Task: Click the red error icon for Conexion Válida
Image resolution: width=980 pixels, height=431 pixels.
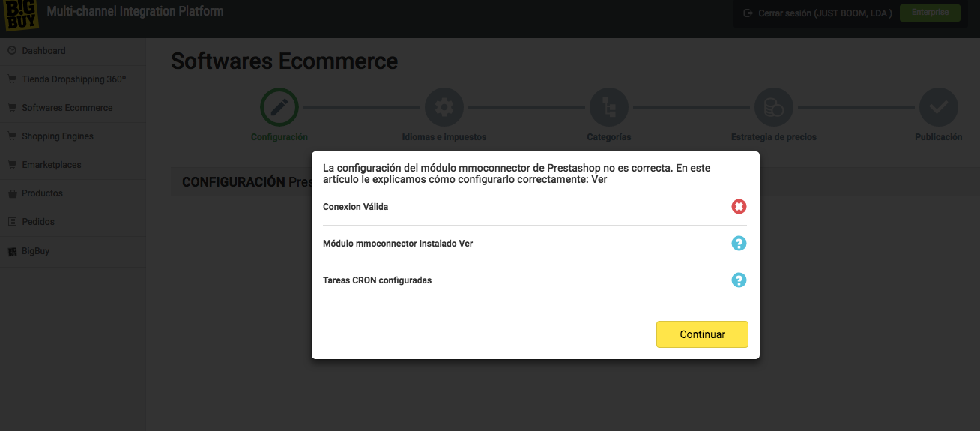Action: point(739,206)
